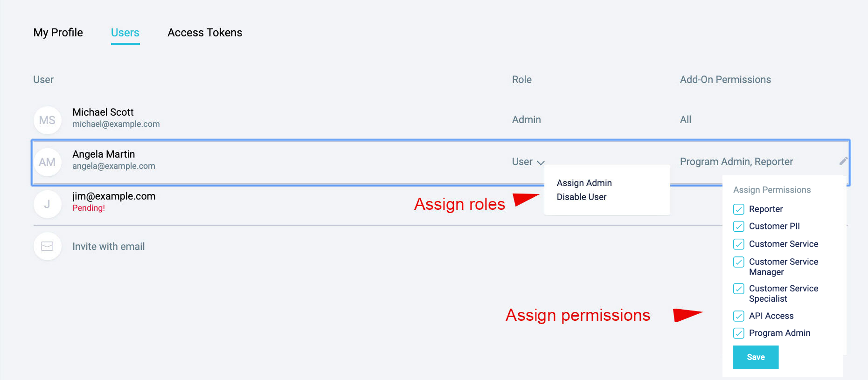Click the pencil edit icon for Angela's permissions
The image size is (868, 380).
tap(843, 161)
